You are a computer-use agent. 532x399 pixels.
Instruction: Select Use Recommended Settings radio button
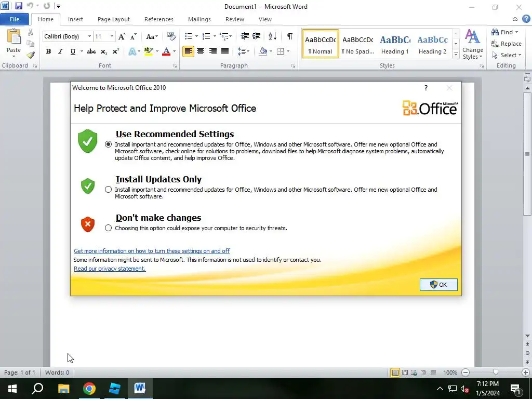click(x=108, y=144)
